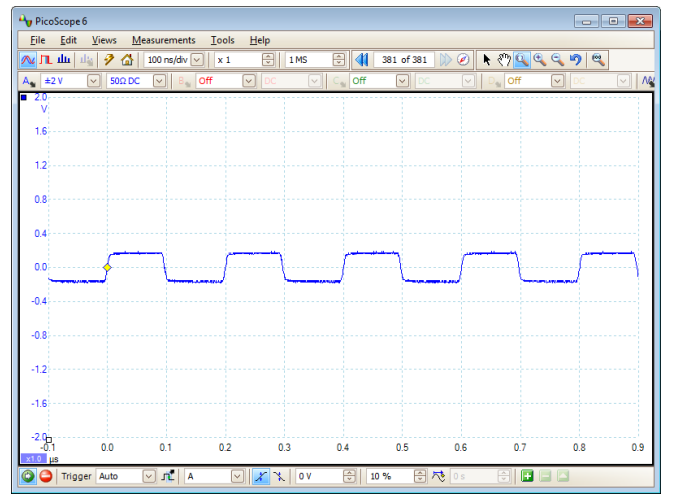The image size is (673, 501).
Task: Click the 10 % pre-trigger input field
Action: 390,476
